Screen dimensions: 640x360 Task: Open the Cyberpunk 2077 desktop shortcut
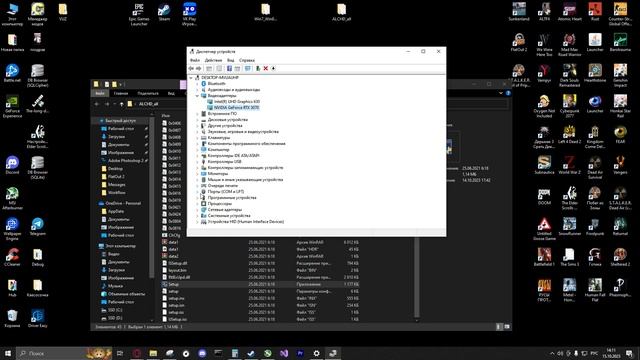pos(569,106)
